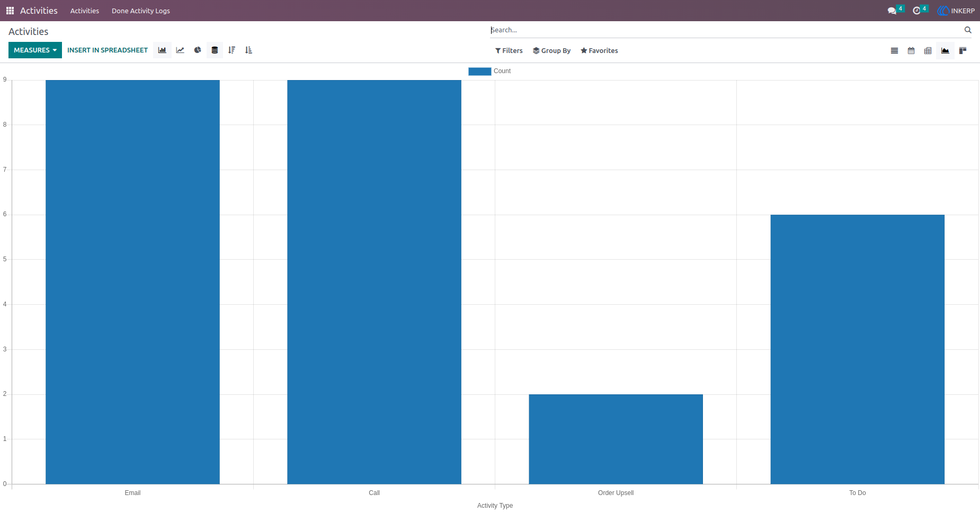Switch to bar chart mode
The height and width of the screenshot is (512, 980).
pos(162,50)
